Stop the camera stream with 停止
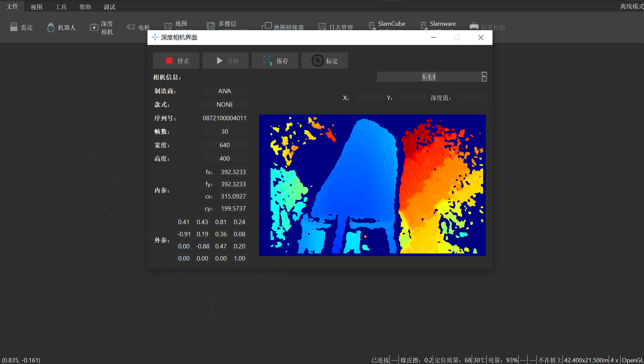Screen dimensions: 644x364 pos(176,61)
